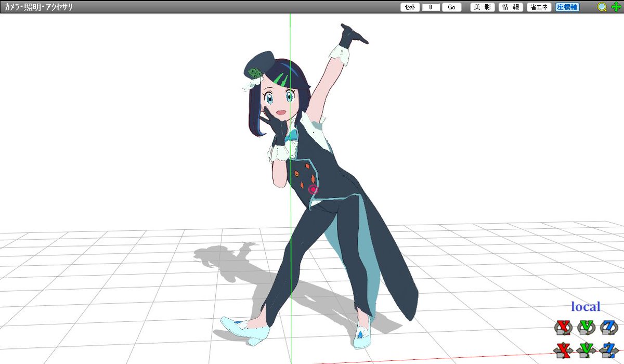The image size is (624, 364).
Task: Click the frame number input field
Action: click(431, 7)
